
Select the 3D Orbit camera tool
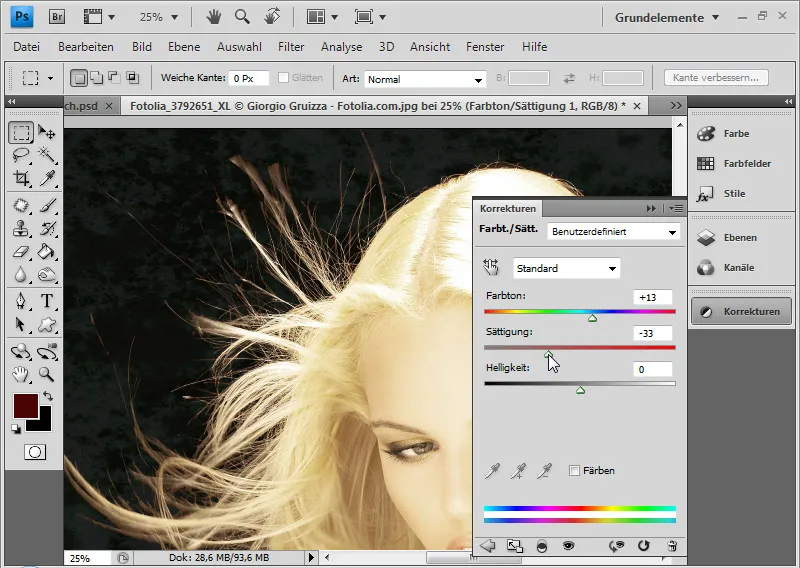[47, 351]
